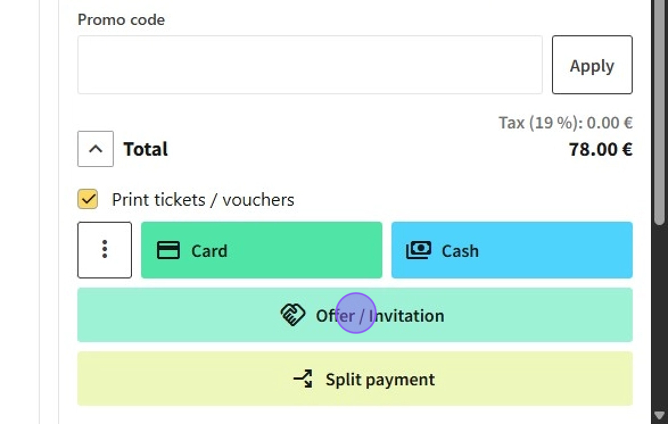Click the credit card icon on Card button
The height and width of the screenshot is (424, 668).
pos(169,251)
